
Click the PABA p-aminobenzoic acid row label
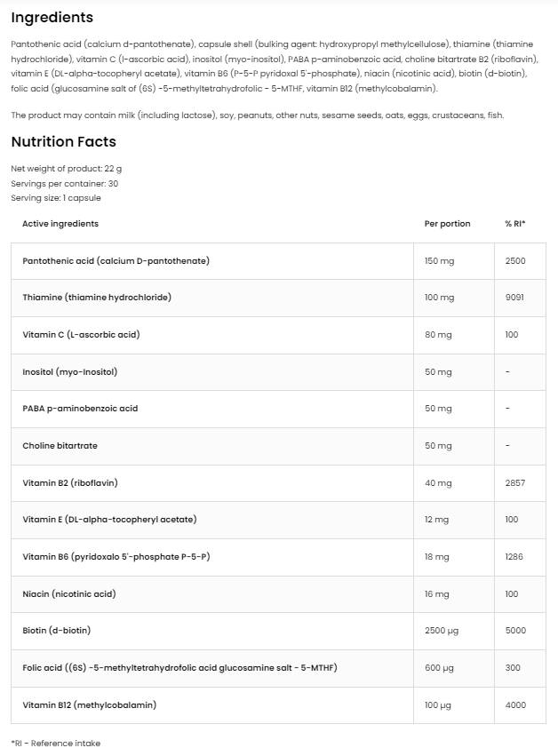[80, 409]
